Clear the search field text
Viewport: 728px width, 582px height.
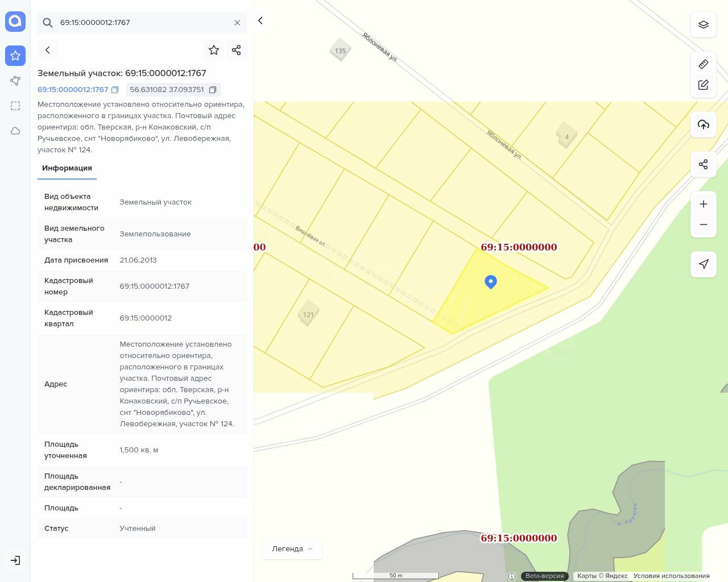[237, 23]
